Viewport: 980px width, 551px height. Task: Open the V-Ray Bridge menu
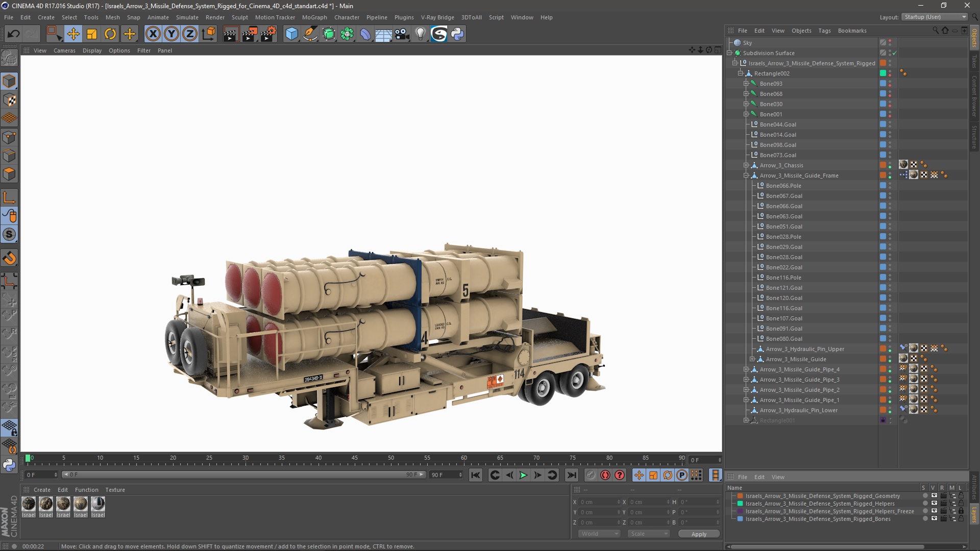click(x=437, y=17)
